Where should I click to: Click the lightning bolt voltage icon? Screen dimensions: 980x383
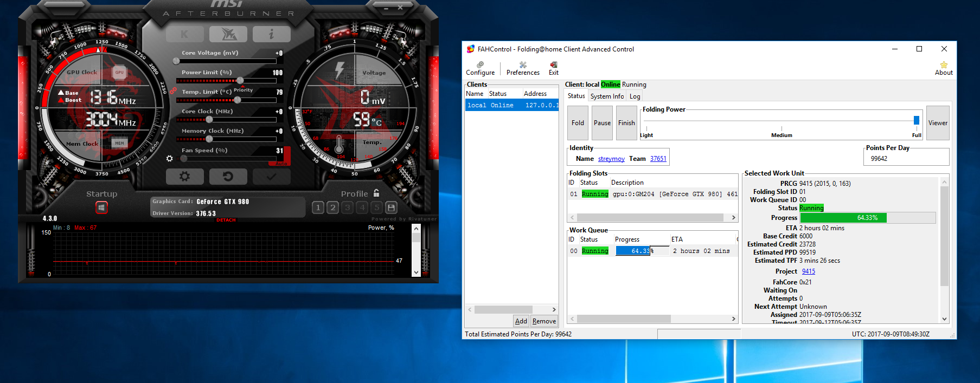point(340,70)
